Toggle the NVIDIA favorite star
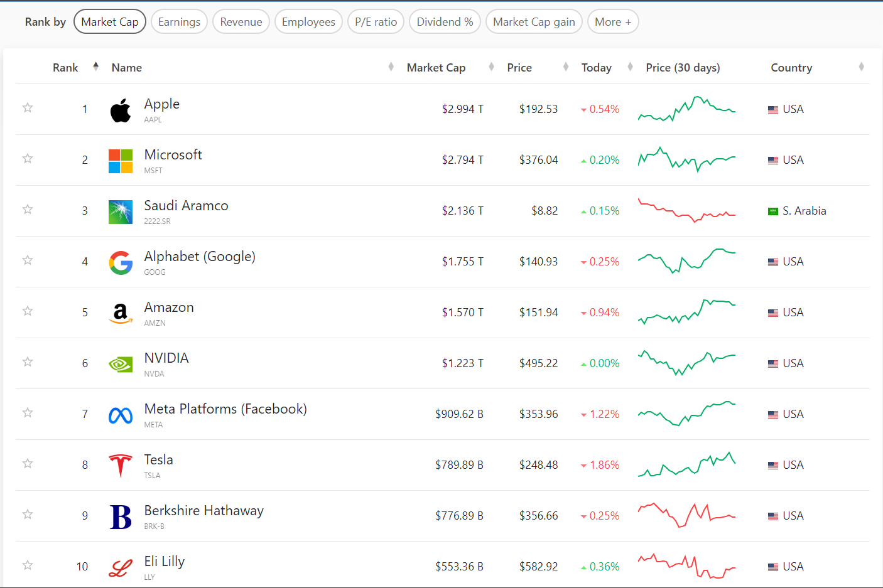883x588 pixels. 28,362
